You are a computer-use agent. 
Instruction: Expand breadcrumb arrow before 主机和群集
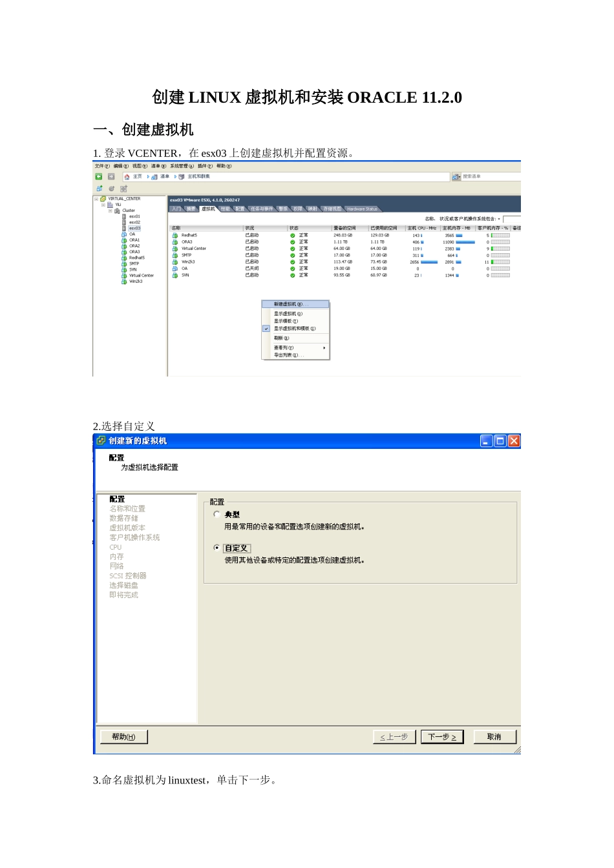coord(175,176)
